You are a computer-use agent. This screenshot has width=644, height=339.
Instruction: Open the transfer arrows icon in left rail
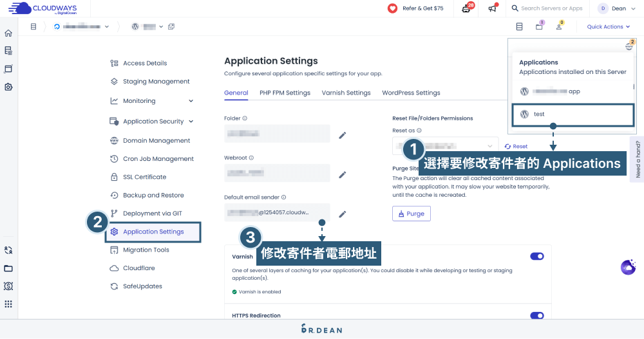tap(8, 250)
